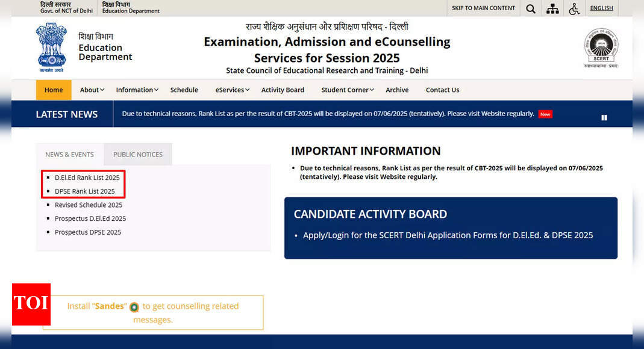
Task: Expand the About dropdown menu
Action: [x=92, y=90]
